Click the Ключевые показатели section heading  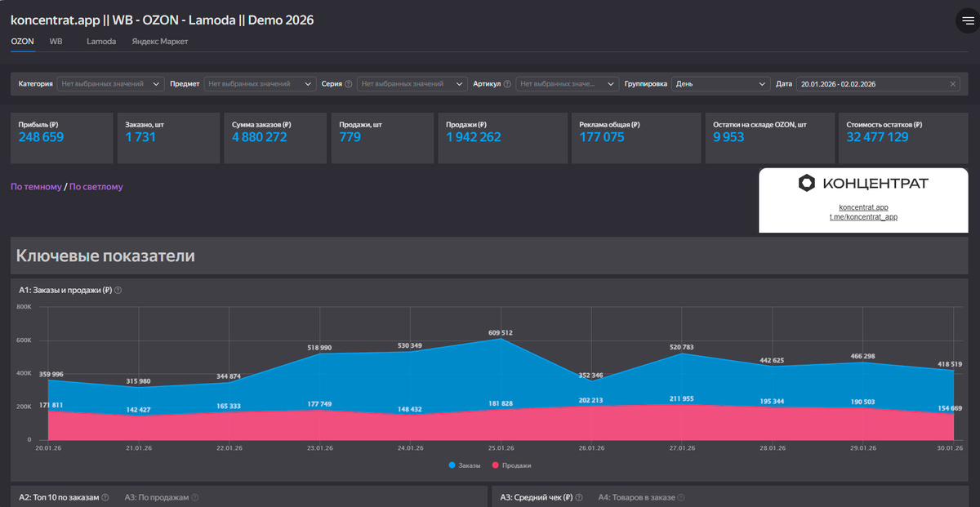[x=105, y=256]
